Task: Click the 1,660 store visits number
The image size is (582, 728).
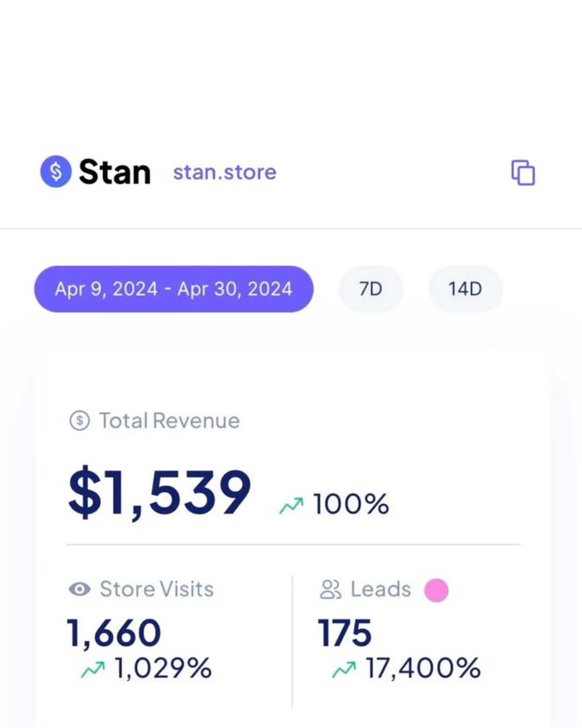Action: [x=114, y=633]
